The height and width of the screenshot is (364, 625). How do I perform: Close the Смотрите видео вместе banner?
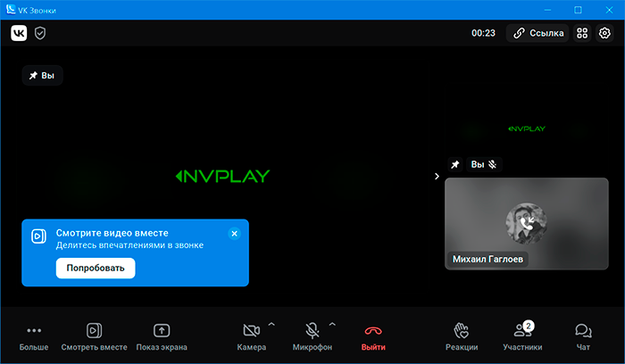click(234, 234)
